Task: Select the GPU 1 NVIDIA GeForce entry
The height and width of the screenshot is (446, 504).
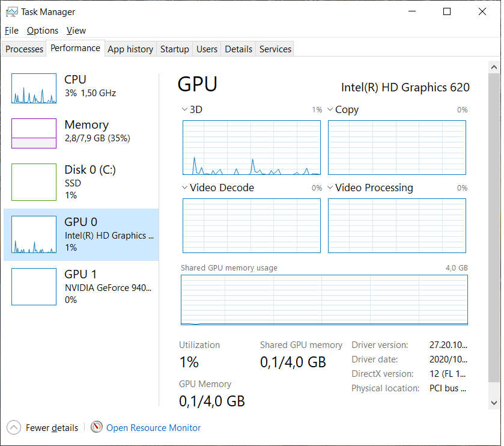Action: tap(81, 287)
